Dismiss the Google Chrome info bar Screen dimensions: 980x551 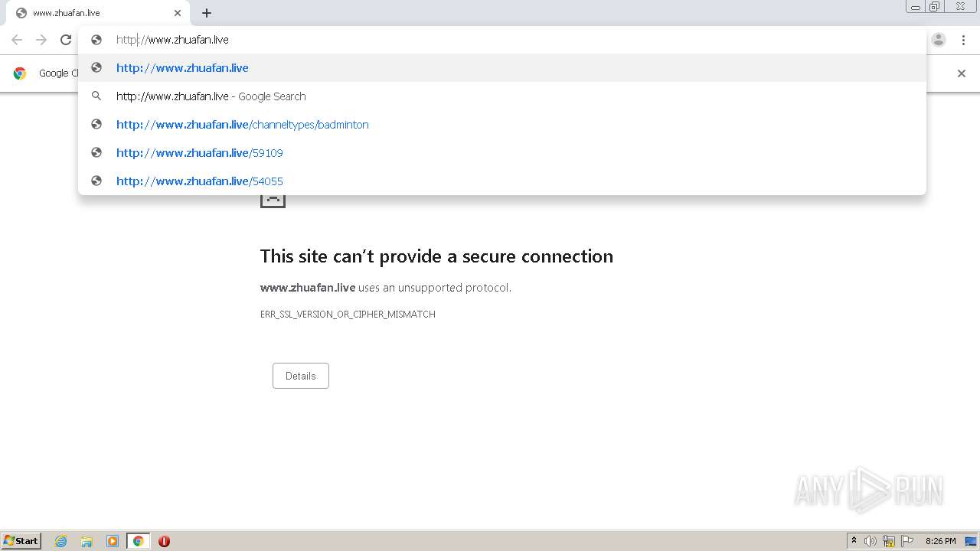tap(962, 73)
